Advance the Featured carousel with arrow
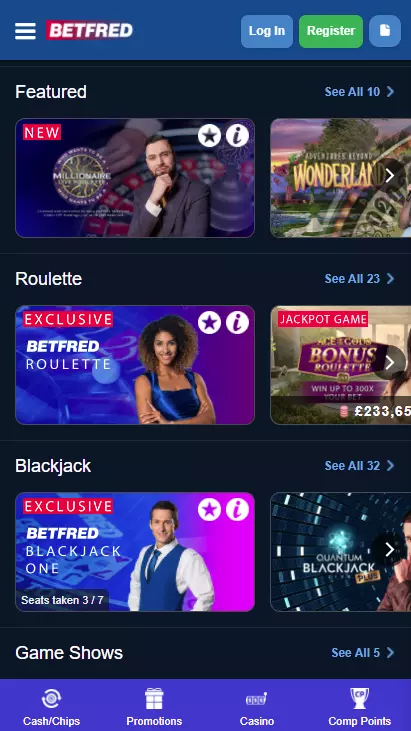 tap(390, 176)
